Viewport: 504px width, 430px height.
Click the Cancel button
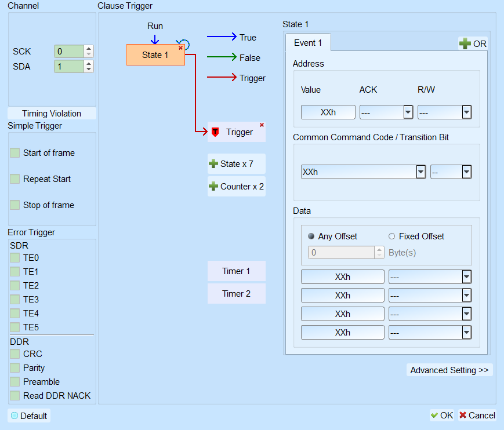477,416
